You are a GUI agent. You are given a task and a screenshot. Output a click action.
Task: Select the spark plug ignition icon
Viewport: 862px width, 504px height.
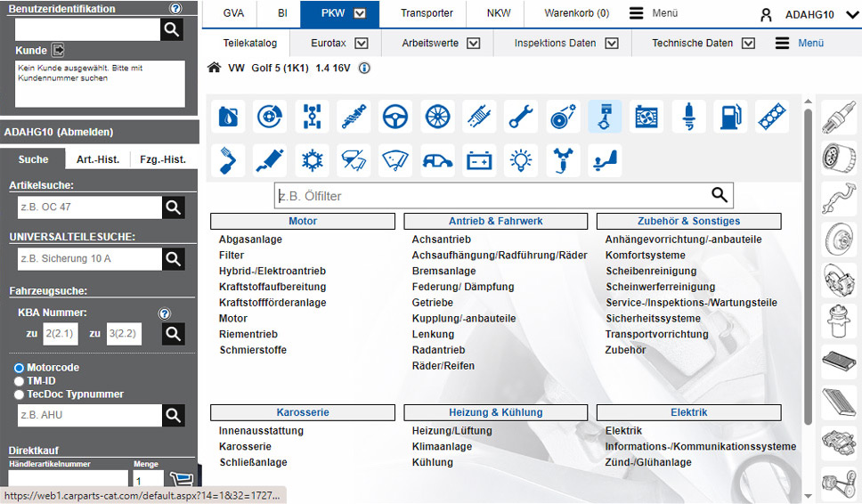click(688, 117)
